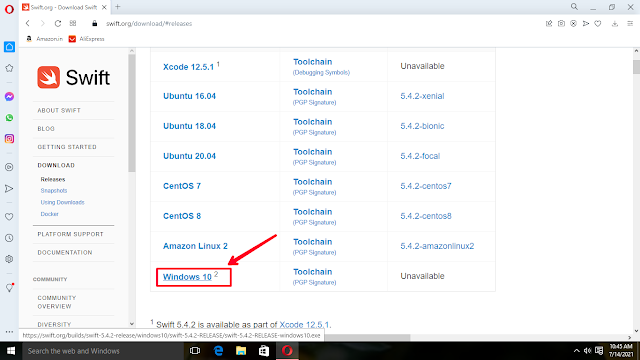The width and height of the screenshot is (640, 360).
Task: Download Ubuntu 18.04 release
Action: (x=189, y=126)
